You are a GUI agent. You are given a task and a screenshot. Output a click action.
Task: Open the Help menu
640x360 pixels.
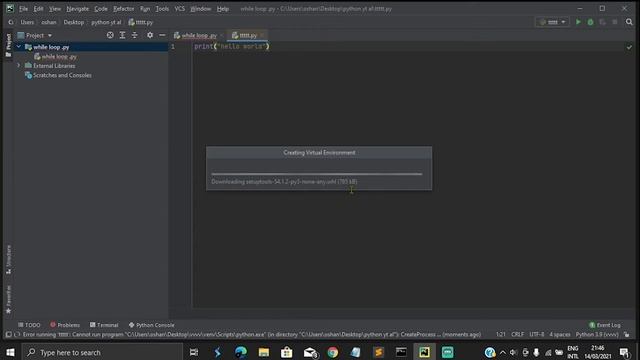click(223, 9)
